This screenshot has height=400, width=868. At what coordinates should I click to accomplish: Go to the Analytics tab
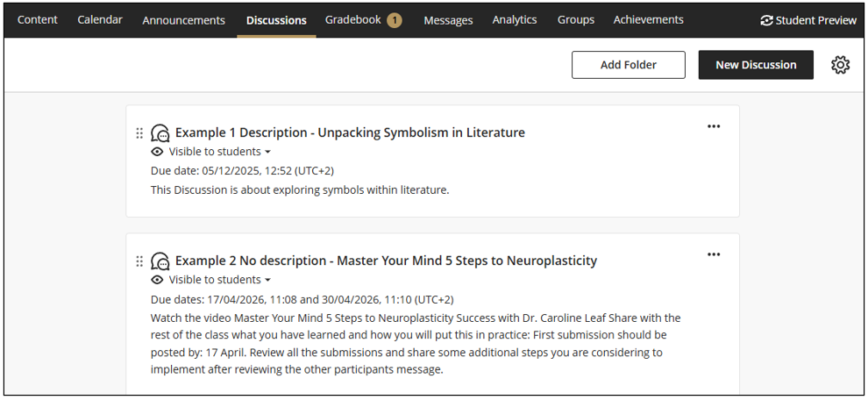coord(515,20)
